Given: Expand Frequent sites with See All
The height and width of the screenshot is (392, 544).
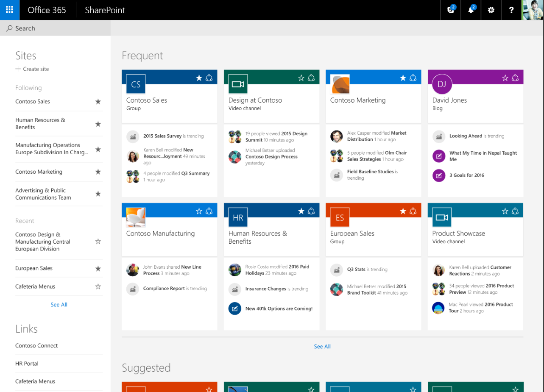Looking at the screenshot, I should pos(322,346).
